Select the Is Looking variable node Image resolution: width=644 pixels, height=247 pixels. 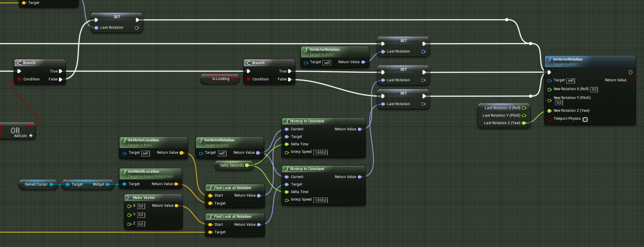click(221, 79)
